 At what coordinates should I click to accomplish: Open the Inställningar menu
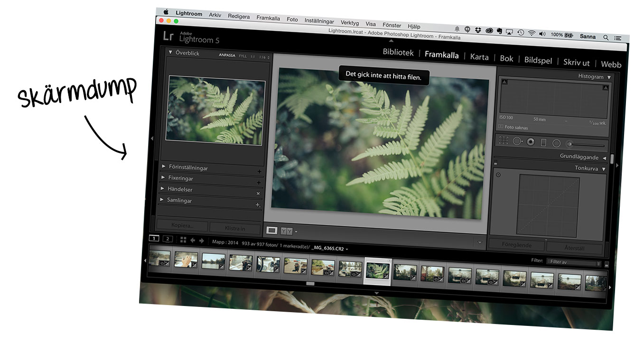point(319,21)
